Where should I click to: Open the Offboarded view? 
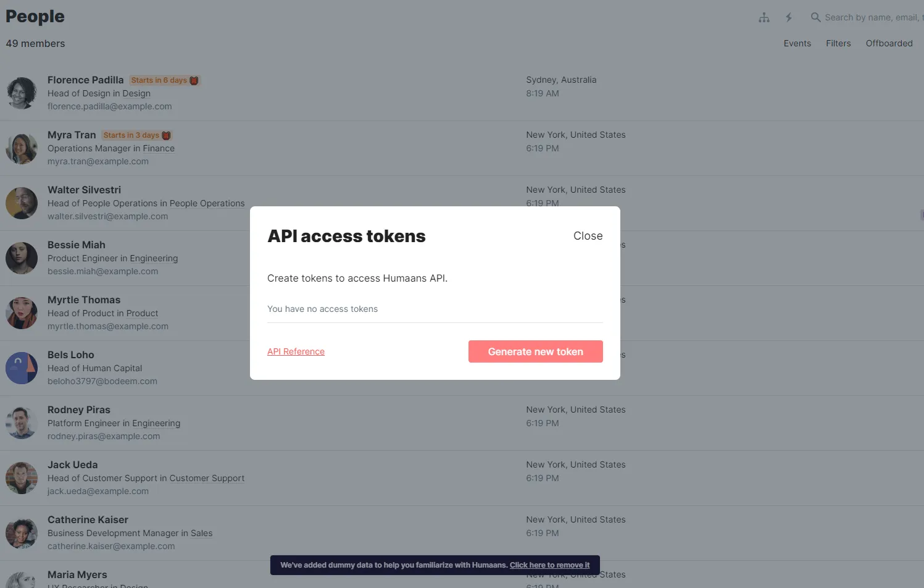[x=889, y=43]
